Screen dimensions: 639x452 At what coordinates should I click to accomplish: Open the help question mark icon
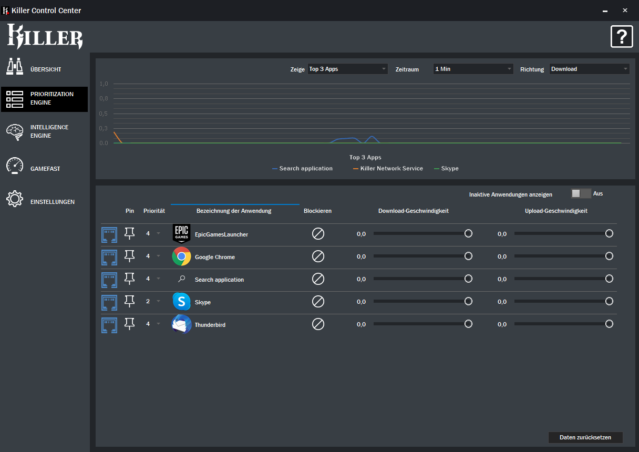click(620, 37)
